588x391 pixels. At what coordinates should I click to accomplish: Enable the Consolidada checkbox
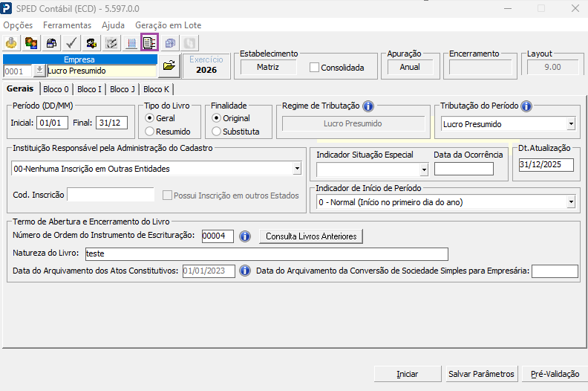point(314,68)
